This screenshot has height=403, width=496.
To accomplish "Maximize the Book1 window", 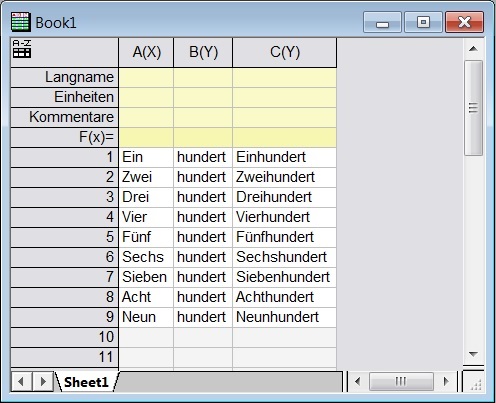I will 423,22.
